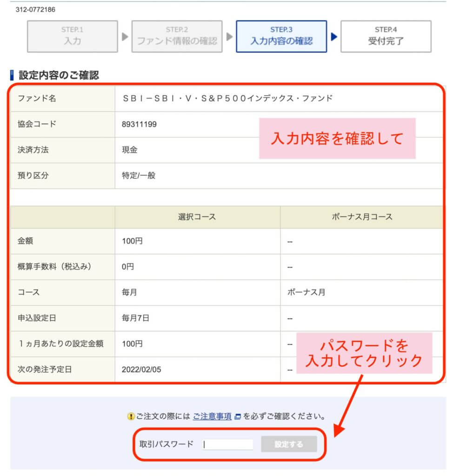Select the STEP.1 入力 step box
This screenshot has width=460, height=476.
72,36
